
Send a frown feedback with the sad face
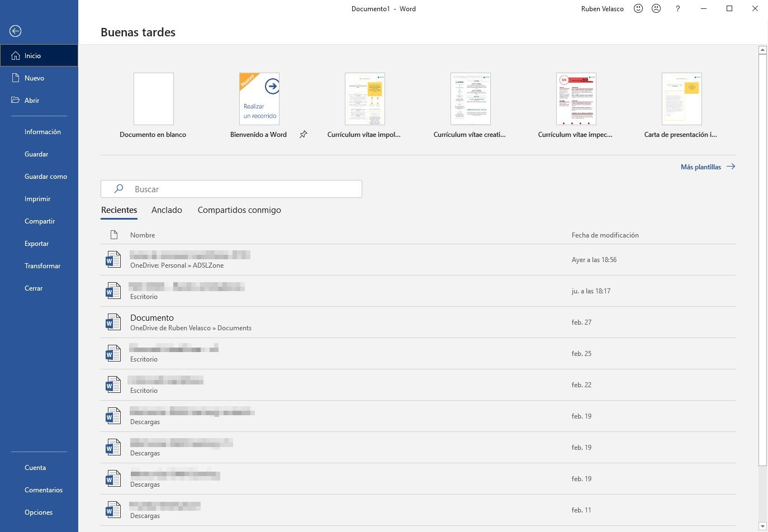coord(656,9)
